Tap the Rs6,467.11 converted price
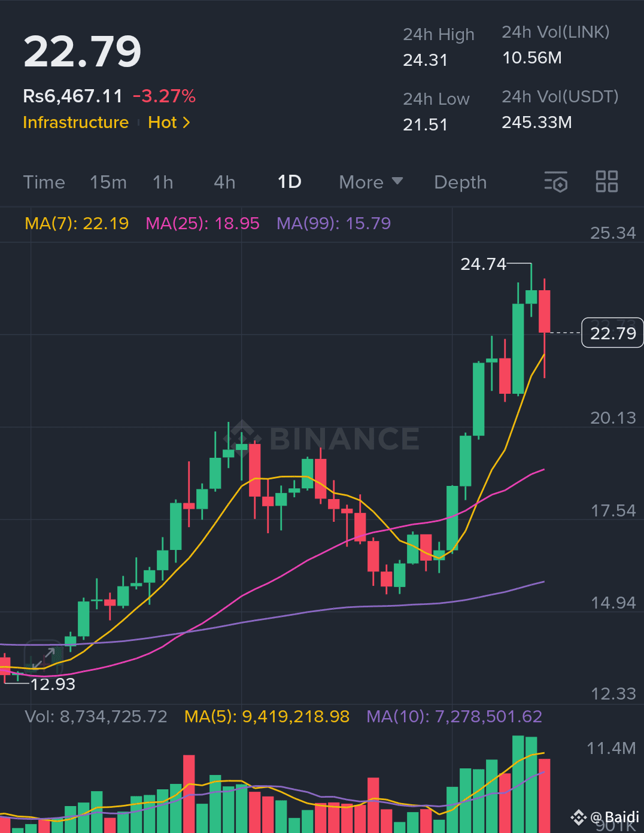 72,96
